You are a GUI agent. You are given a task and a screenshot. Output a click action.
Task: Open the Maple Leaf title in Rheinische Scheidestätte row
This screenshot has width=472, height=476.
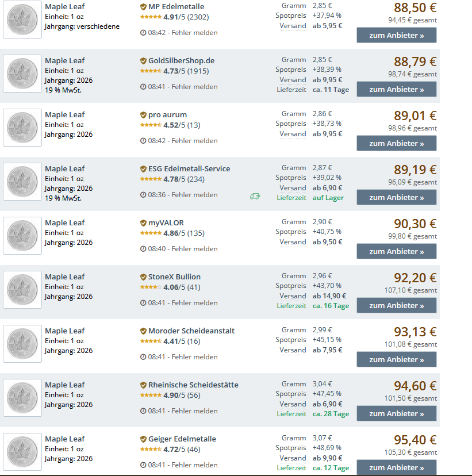coord(64,385)
